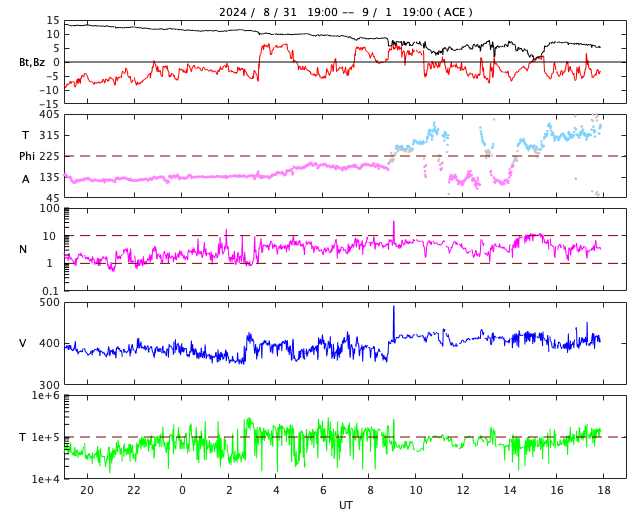Click the 18 hour label on the time axis
The width and height of the screenshot is (640, 512).
(604, 490)
